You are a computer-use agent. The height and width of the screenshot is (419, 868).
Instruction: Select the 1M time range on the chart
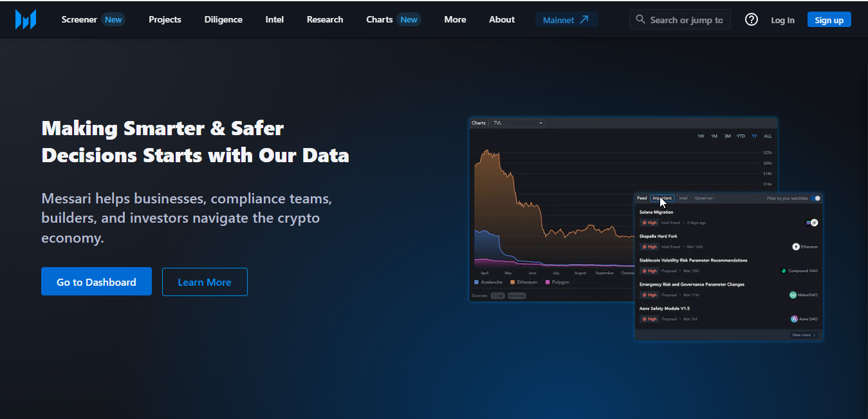(x=714, y=136)
